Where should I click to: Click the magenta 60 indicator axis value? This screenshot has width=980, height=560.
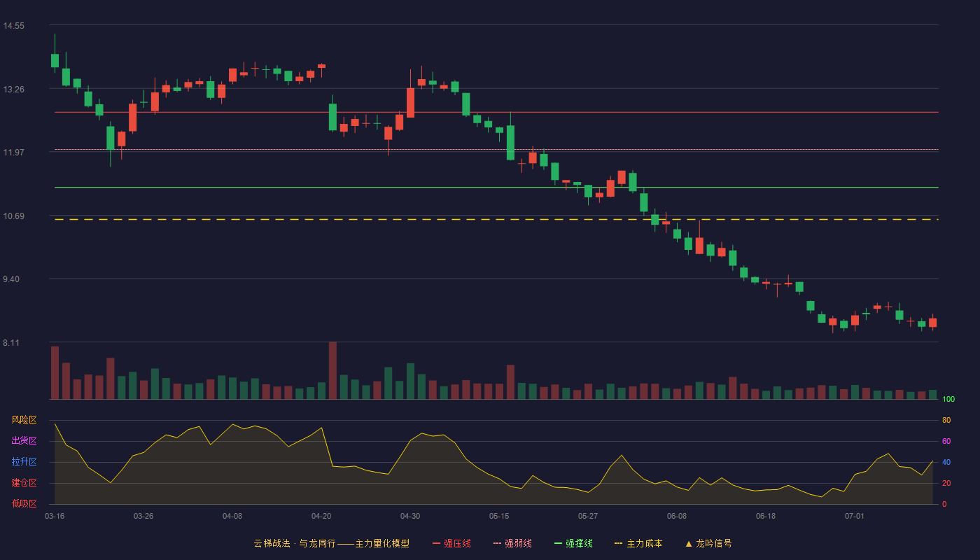[x=946, y=441]
